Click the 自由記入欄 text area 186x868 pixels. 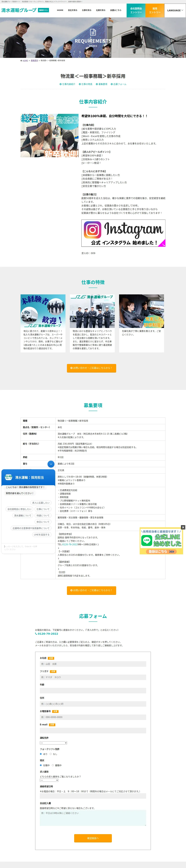93,818
